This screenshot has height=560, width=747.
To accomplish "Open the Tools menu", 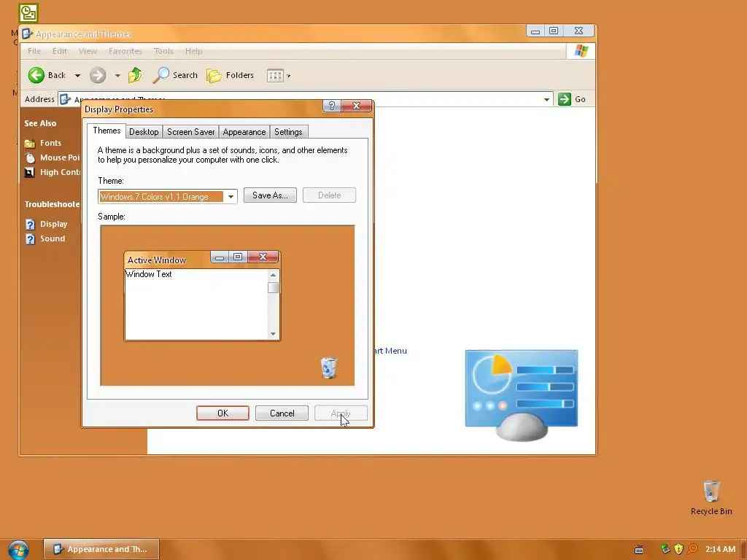I will pyautogui.click(x=163, y=51).
